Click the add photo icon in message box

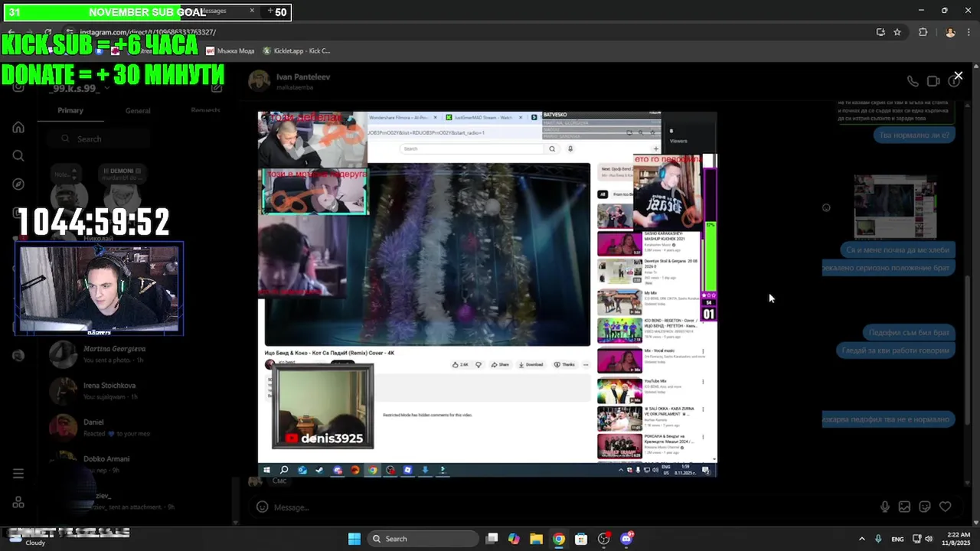pos(904,507)
